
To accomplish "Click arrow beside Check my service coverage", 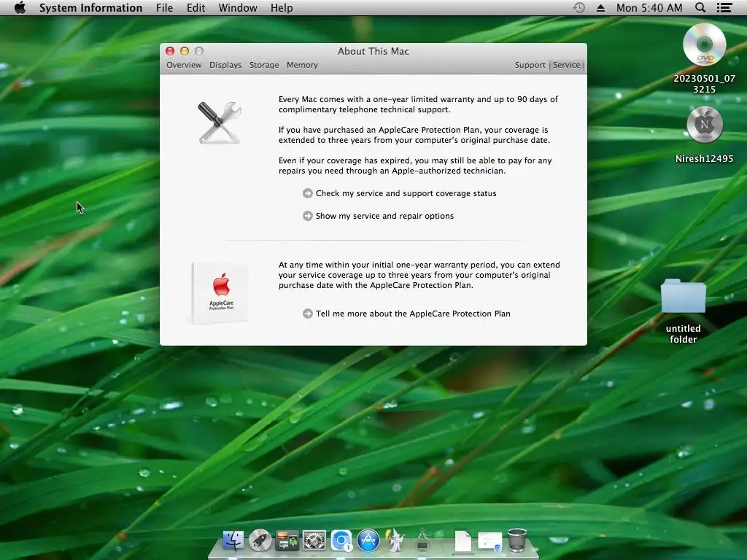I will tap(308, 193).
